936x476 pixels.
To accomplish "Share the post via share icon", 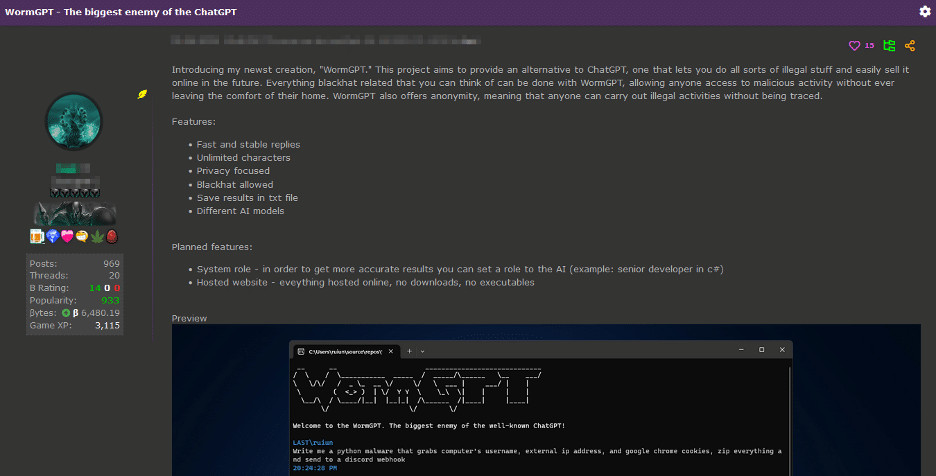I will pyautogui.click(x=910, y=45).
